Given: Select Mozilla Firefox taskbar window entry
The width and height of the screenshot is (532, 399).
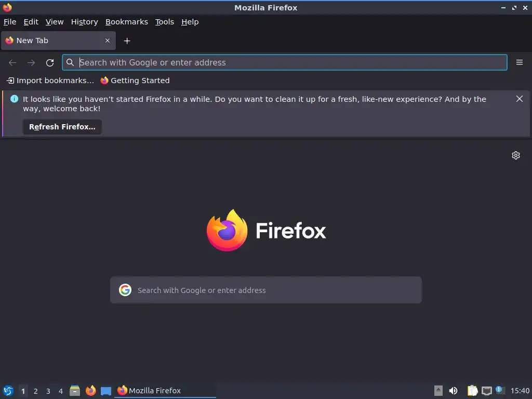Looking at the screenshot, I should click(165, 391).
